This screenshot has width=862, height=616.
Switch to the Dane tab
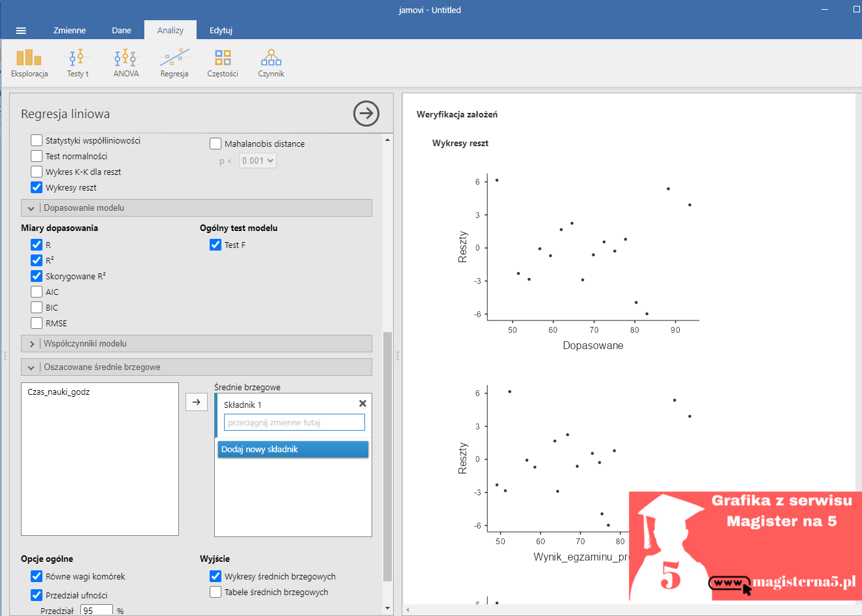coord(121,30)
